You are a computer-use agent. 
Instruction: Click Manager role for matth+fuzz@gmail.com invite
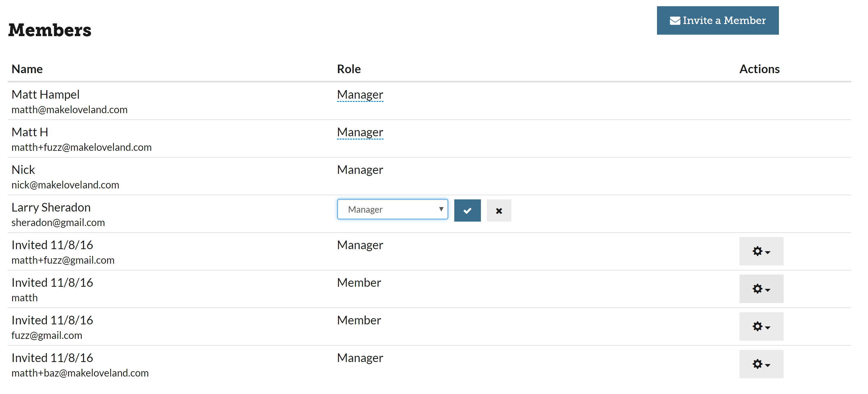(360, 245)
